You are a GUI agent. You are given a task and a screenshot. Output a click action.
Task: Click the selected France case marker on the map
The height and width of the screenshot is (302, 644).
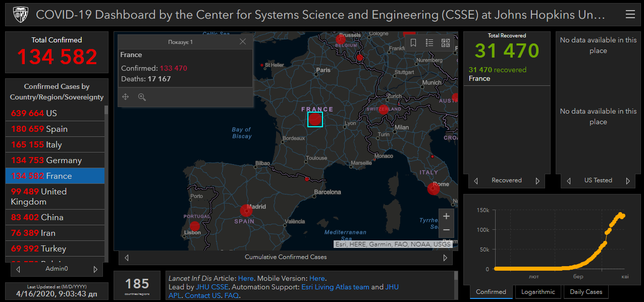pos(315,119)
